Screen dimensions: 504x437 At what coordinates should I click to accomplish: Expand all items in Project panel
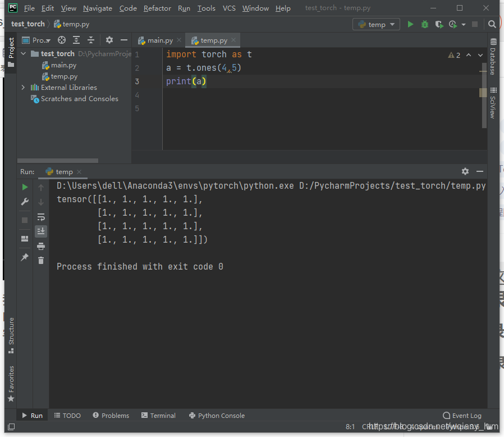coord(76,40)
